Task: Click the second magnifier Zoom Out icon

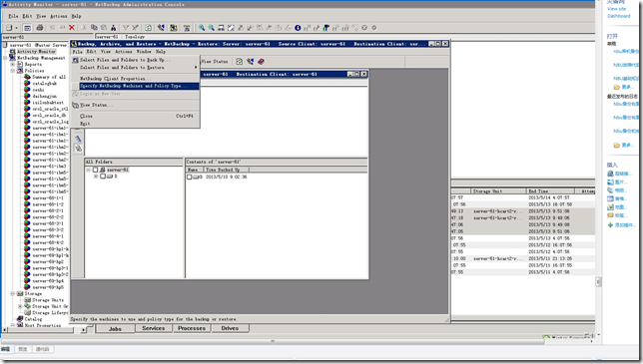Action: (x=212, y=28)
